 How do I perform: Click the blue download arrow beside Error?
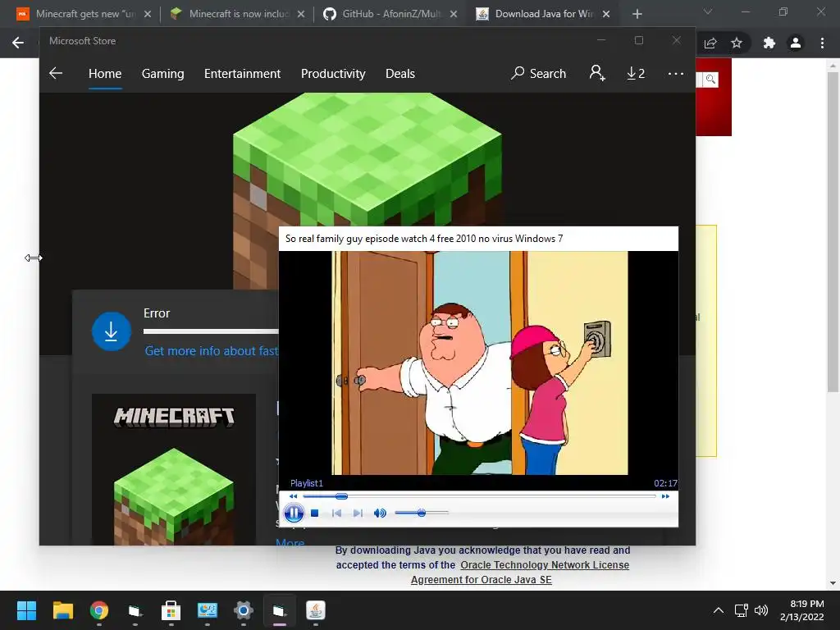pyautogui.click(x=112, y=331)
